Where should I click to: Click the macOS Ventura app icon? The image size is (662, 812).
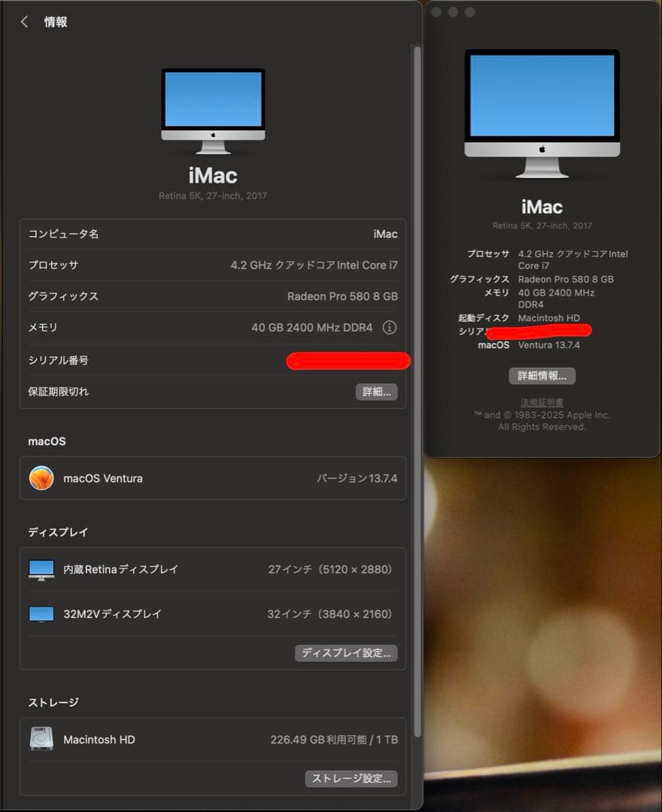tap(42, 478)
